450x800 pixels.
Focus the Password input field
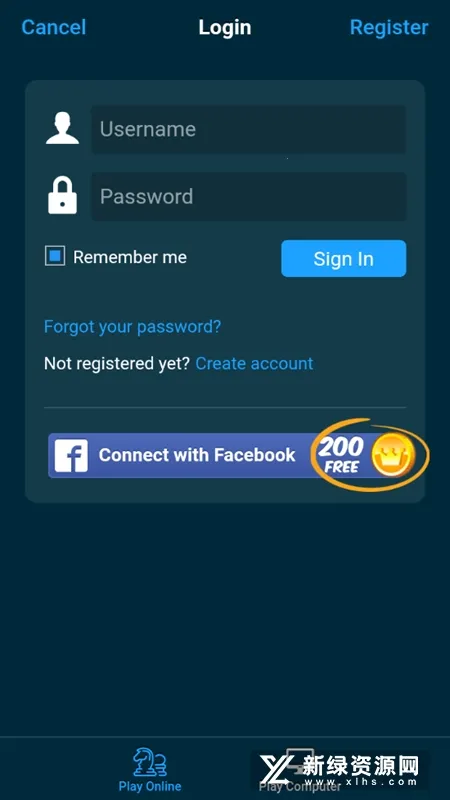coord(249,196)
